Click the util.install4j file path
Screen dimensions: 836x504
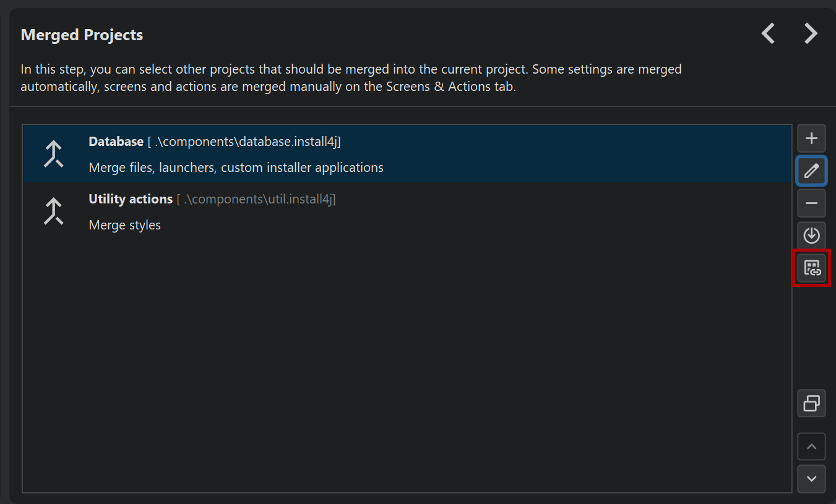tap(257, 199)
